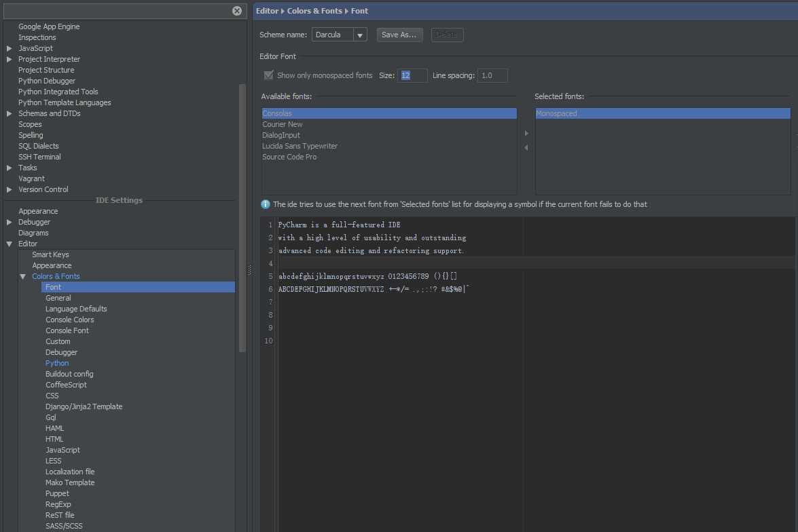
Task: Open Buildout config color settings
Action: [x=69, y=374]
